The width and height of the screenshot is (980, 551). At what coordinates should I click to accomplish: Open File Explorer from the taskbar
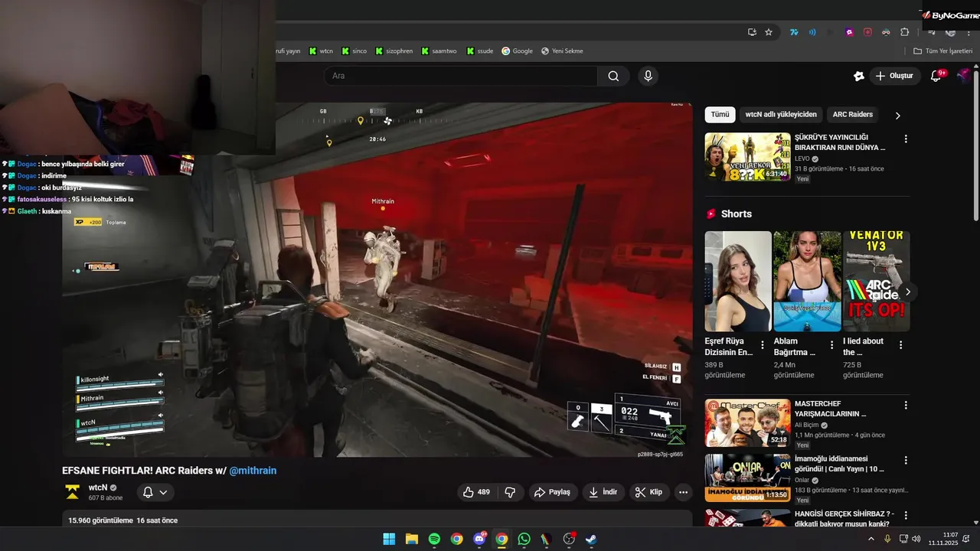coord(411,539)
